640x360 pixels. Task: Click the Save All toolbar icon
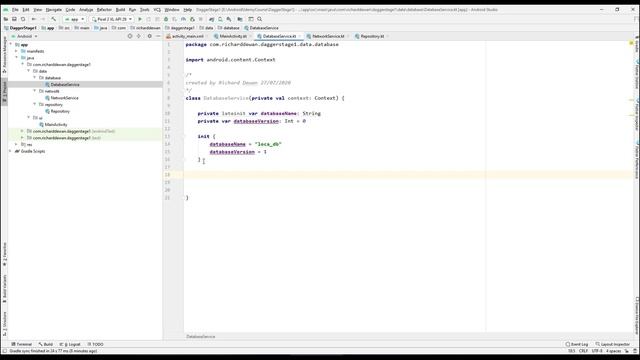pos(14,19)
